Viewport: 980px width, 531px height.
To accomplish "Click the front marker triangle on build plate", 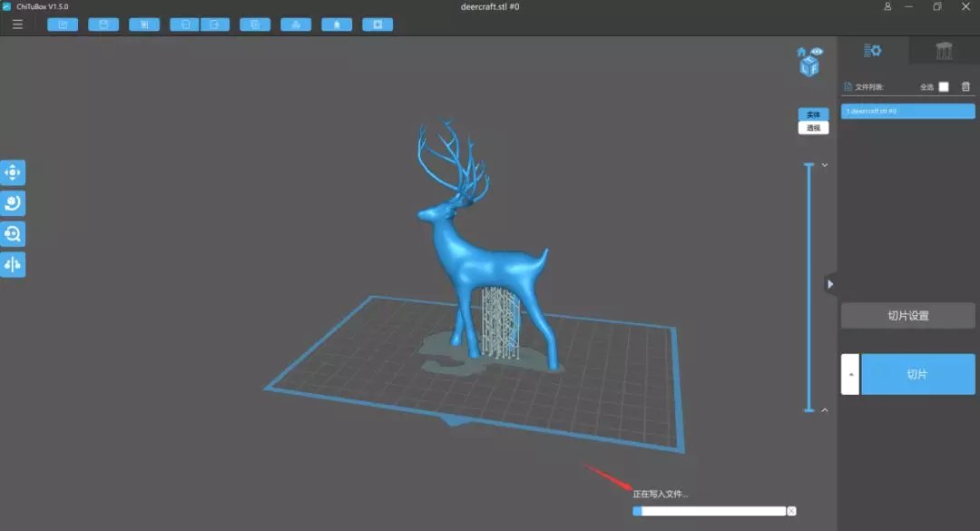I will pos(456,420).
